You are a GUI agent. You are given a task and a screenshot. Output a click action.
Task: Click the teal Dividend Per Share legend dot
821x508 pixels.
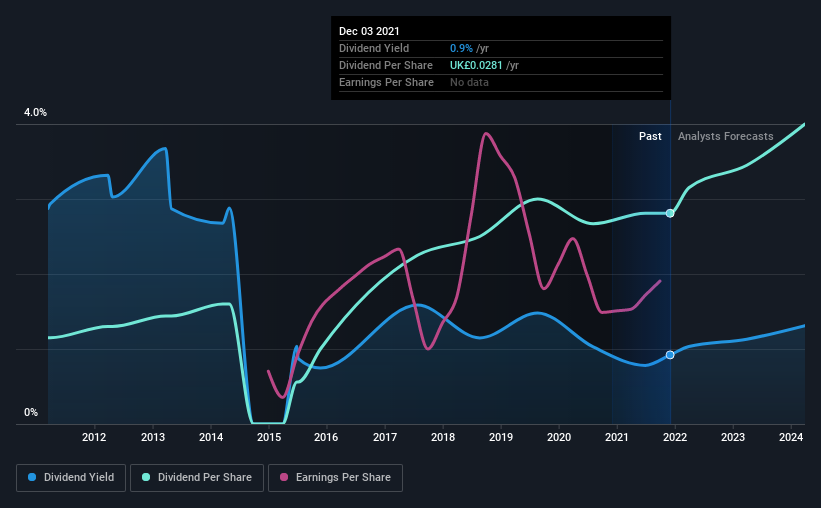click(x=146, y=477)
